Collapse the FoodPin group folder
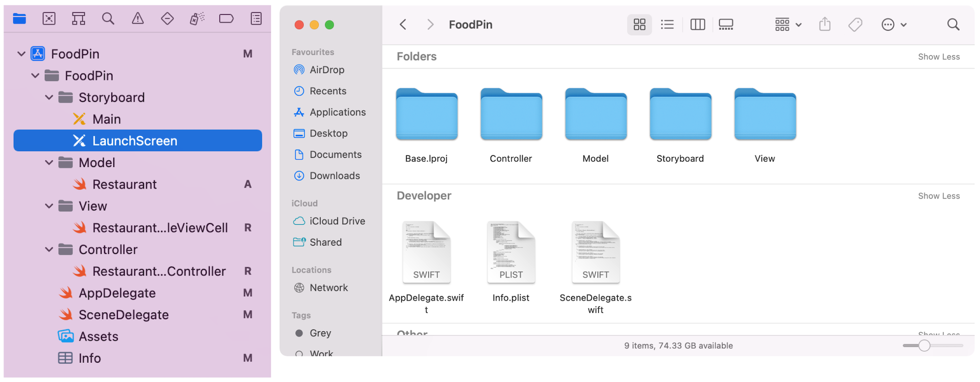This screenshot has height=382, width=980. tap(35, 76)
